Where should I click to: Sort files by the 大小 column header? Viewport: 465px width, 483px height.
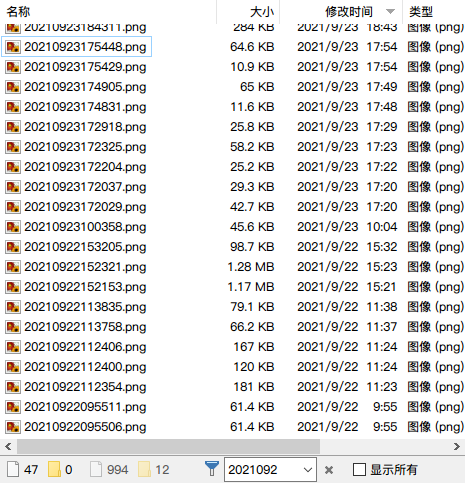tap(262, 12)
